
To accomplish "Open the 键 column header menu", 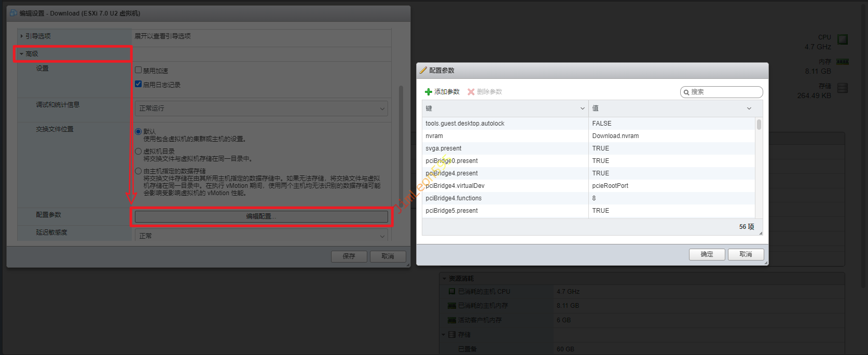I will 582,108.
